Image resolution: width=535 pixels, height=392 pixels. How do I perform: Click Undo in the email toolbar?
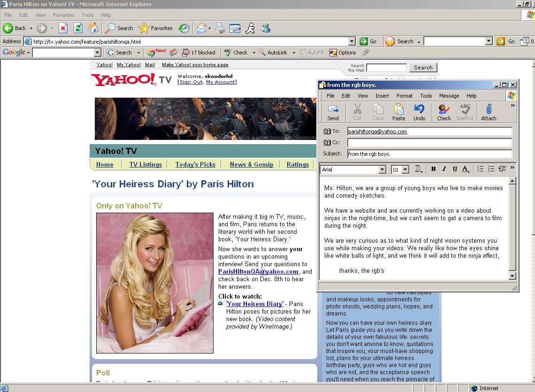click(419, 112)
